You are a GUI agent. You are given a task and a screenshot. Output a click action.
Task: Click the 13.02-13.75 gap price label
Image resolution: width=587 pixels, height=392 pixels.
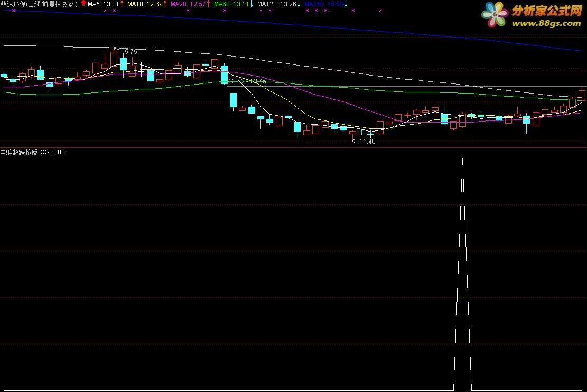click(247, 81)
